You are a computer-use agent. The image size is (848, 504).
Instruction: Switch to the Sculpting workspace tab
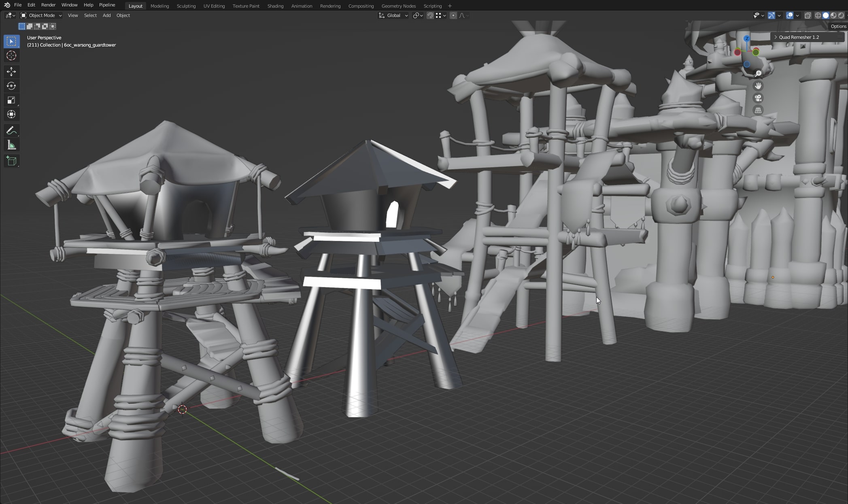click(186, 6)
